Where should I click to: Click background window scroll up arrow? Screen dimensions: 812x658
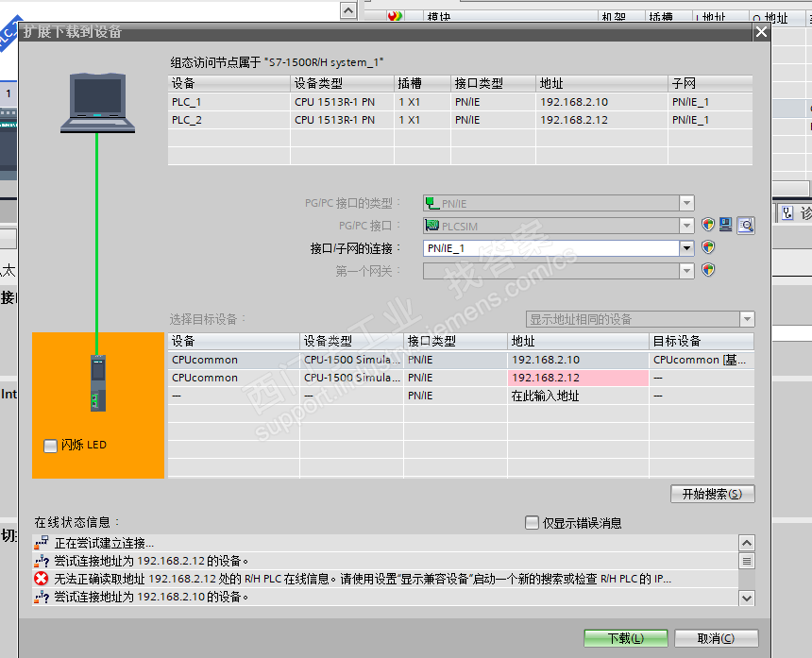point(348,10)
